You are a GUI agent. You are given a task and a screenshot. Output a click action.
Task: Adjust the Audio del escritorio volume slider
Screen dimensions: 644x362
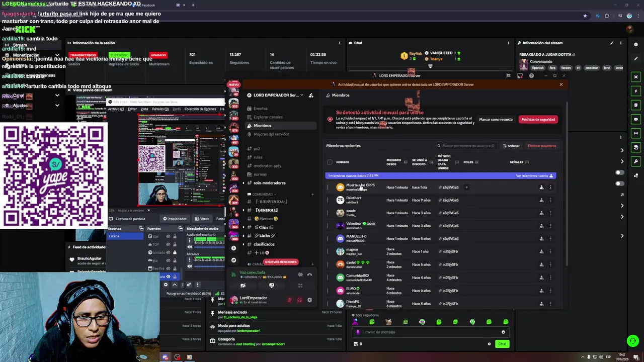(209, 247)
